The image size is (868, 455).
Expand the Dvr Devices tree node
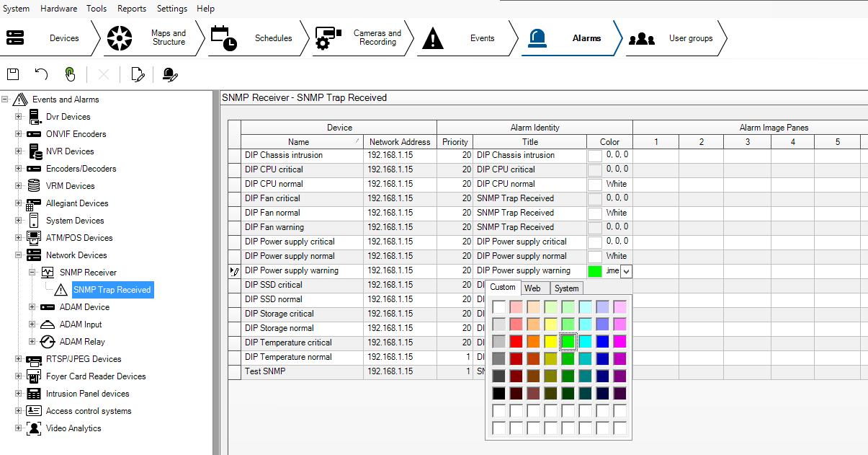(19, 117)
